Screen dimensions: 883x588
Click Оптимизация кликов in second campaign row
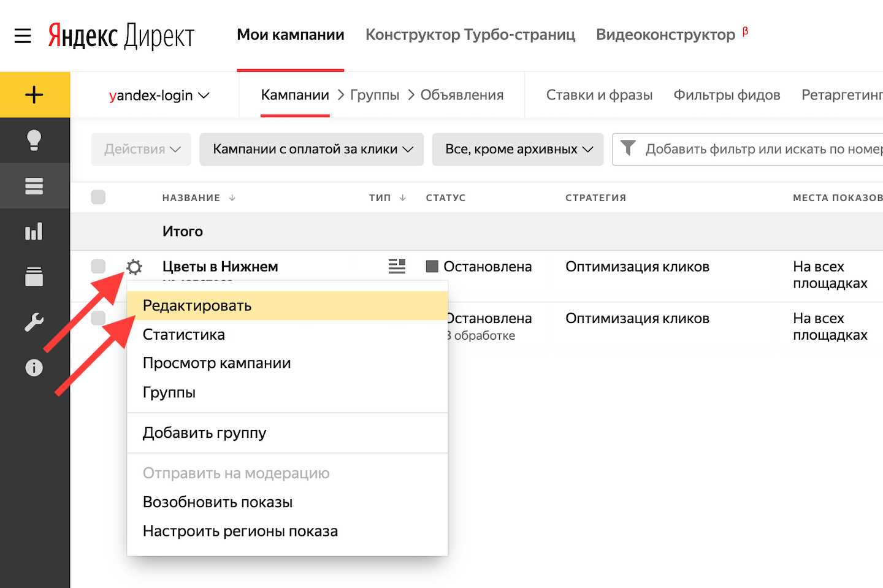[637, 318]
